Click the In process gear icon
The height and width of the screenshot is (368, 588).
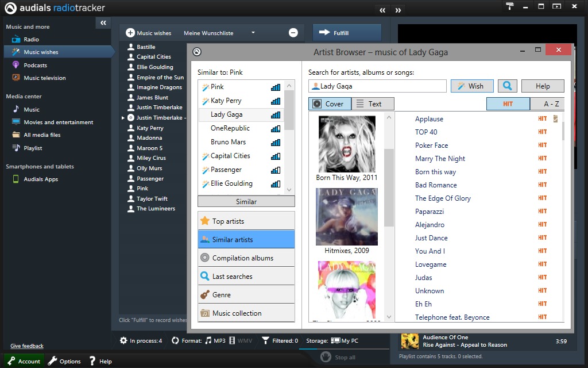coord(123,340)
